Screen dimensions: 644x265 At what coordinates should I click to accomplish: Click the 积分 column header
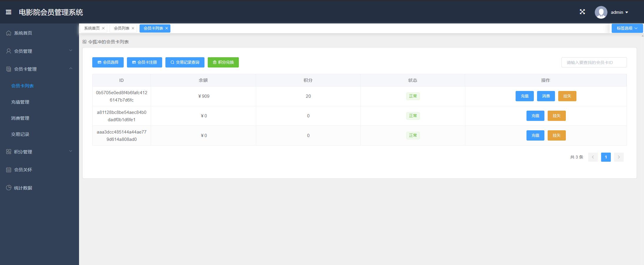click(x=308, y=80)
